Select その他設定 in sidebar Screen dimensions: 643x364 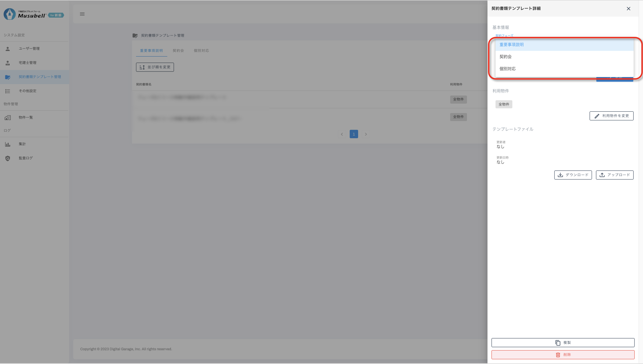click(27, 91)
